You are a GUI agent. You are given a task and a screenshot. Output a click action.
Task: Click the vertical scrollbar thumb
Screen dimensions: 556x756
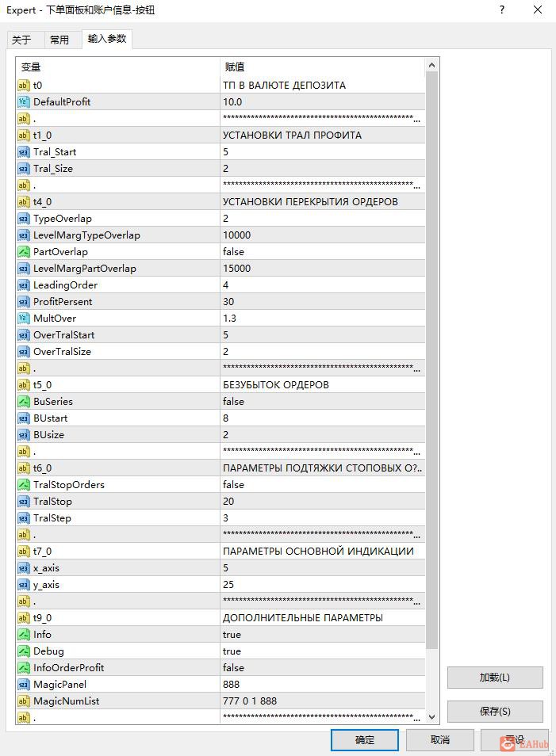432,361
